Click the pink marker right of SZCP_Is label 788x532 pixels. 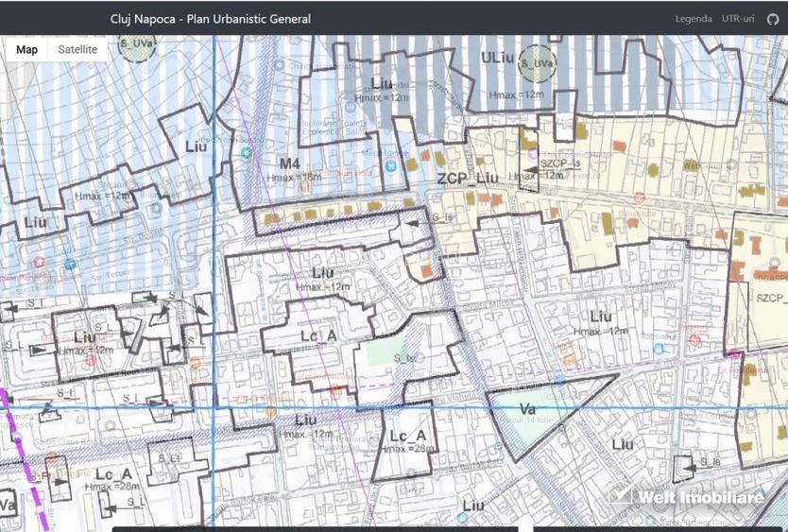pyautogui.click(x=640, y=197)
